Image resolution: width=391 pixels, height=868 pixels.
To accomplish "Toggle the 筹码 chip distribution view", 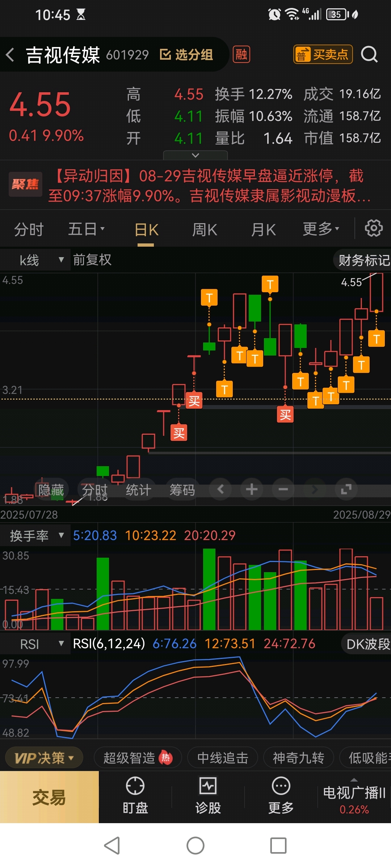I will 182,490.
